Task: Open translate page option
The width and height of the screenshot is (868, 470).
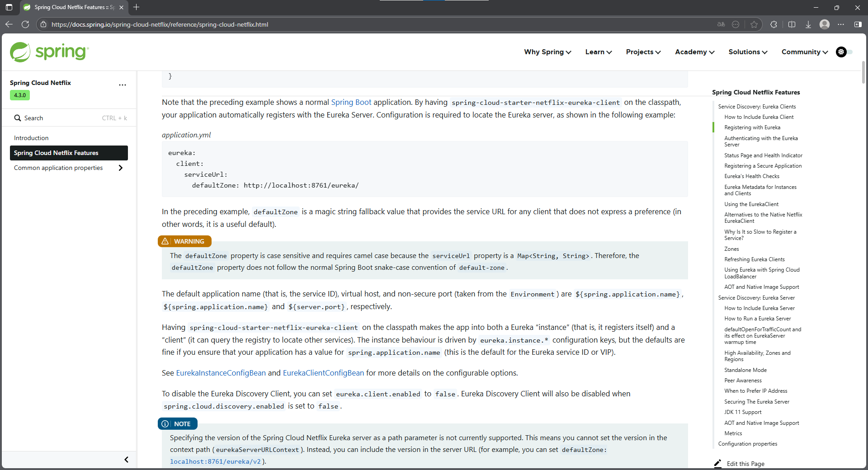Action: (721, 24)
